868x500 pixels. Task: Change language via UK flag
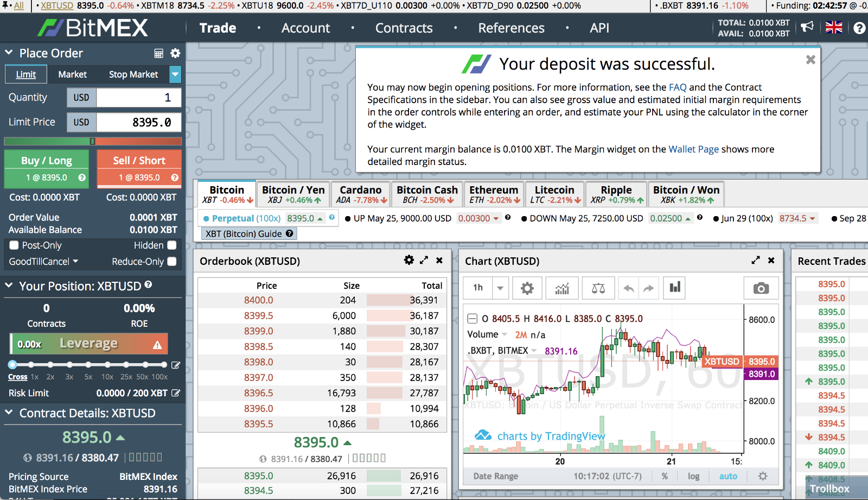[834, 27]
